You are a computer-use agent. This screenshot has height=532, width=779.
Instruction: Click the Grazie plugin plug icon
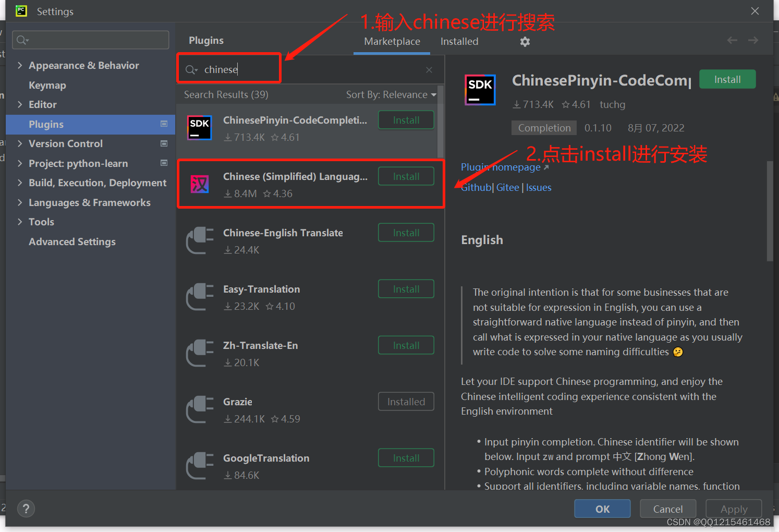[x=200, y=409]
